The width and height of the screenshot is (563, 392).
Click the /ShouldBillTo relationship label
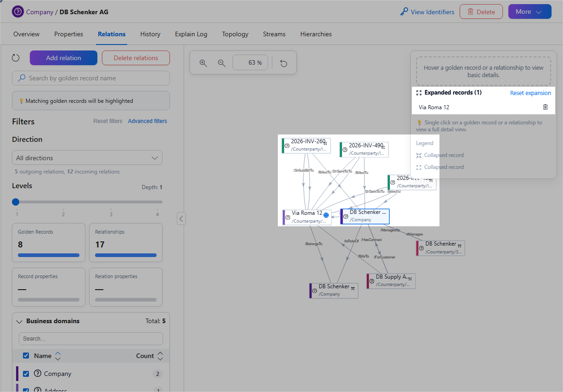click(x=304, y=170)
